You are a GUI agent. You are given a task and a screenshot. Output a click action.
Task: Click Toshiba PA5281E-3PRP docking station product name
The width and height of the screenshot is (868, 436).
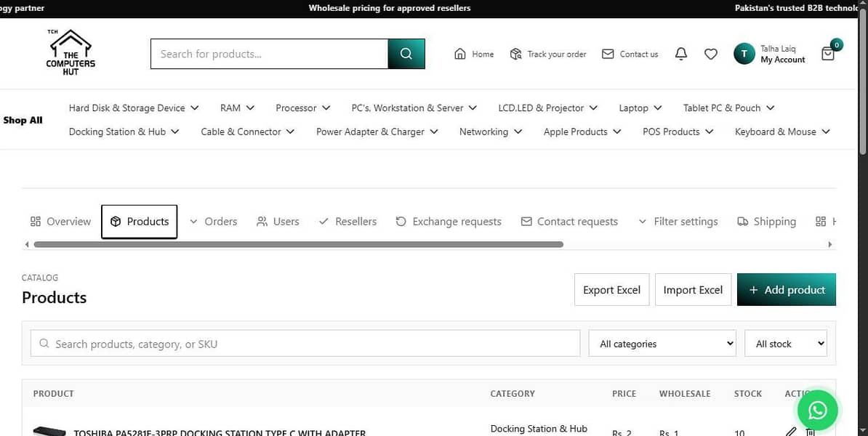(220, 432)
